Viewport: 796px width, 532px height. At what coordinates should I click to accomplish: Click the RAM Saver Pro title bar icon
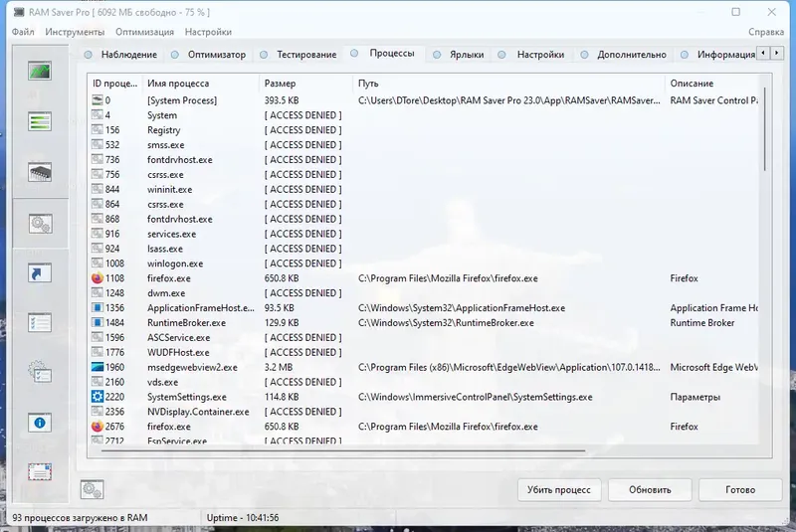[19, 12]
